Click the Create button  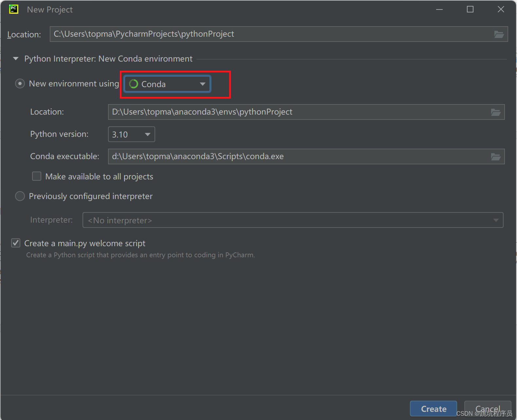tap(434, 409)
